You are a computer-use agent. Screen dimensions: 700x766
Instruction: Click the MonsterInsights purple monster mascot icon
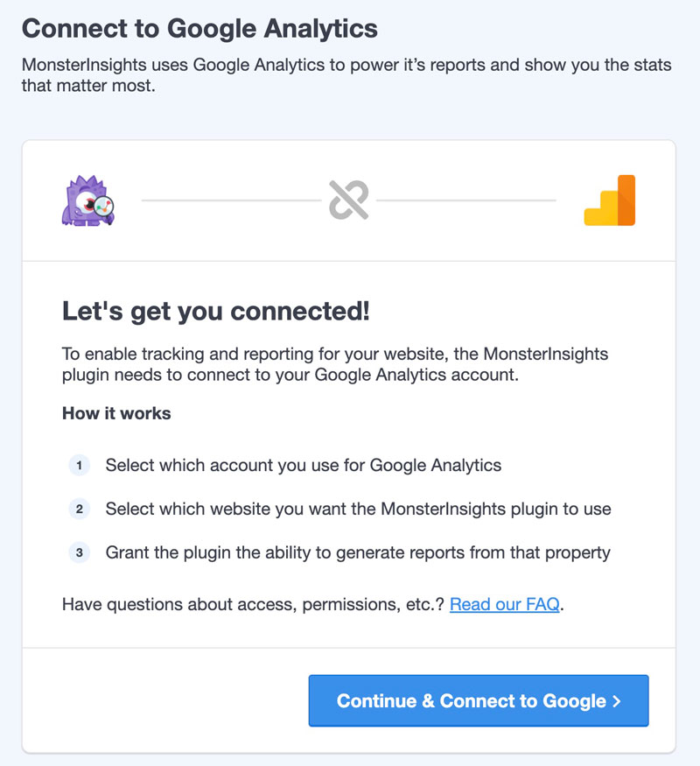pyautogui.click(x=88, y=200)
